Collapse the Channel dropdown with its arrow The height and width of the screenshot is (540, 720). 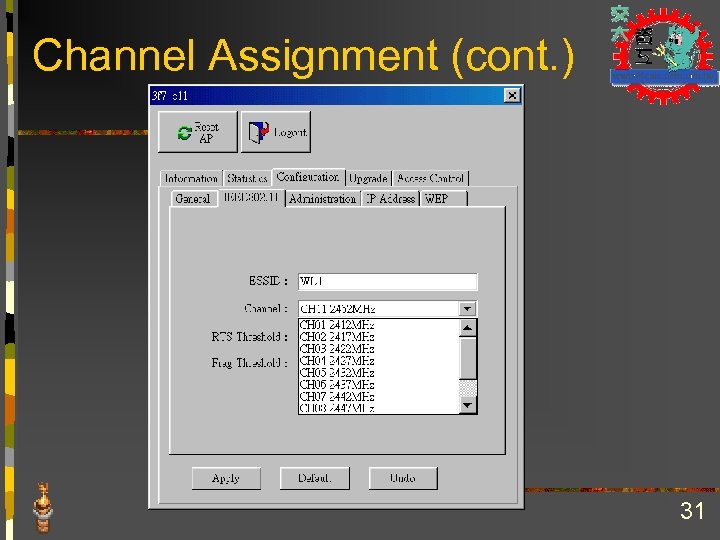tap(467, 309)
